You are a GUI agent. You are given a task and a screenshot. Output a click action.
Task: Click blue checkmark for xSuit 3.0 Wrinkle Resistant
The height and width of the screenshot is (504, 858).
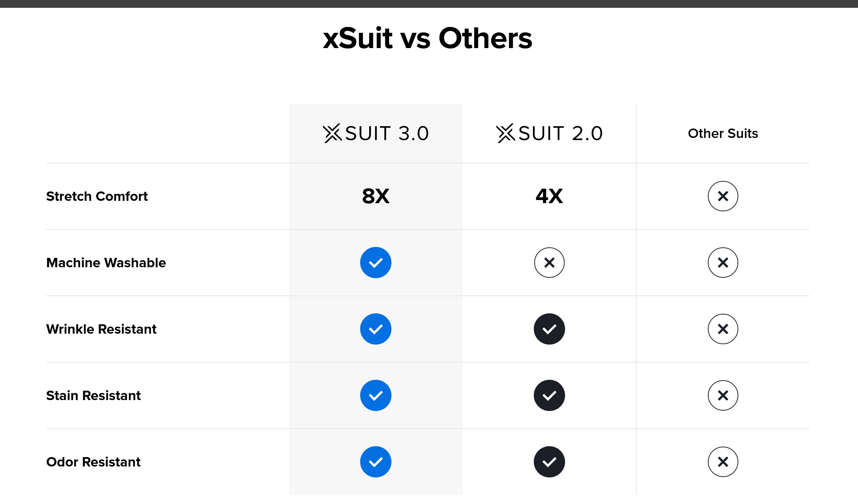[x=376, y=329]
